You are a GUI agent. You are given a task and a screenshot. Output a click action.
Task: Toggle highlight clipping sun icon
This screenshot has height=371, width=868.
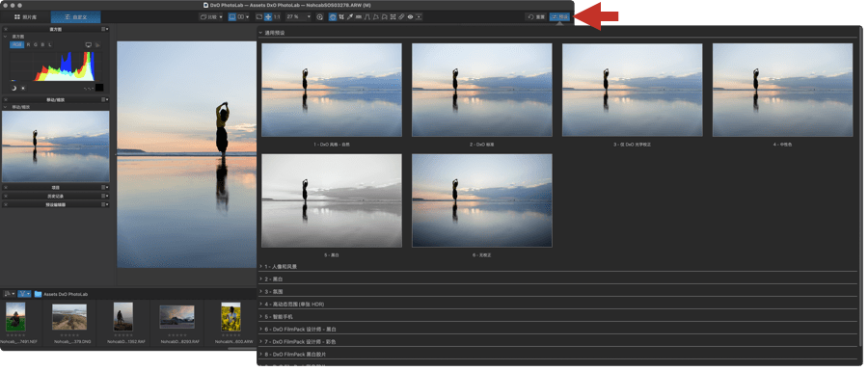[x=23, y=89]
